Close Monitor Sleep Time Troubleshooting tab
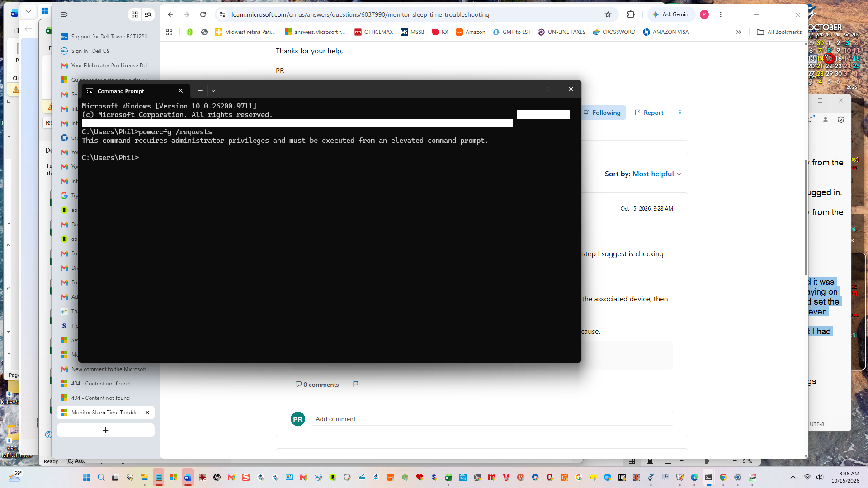The image size is (868, 488). point(147,413)
